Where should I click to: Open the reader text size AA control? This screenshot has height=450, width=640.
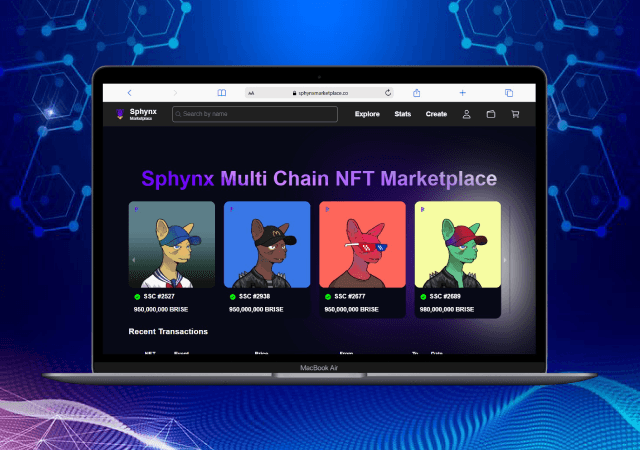pyautogui.click(x=251, y=93)
